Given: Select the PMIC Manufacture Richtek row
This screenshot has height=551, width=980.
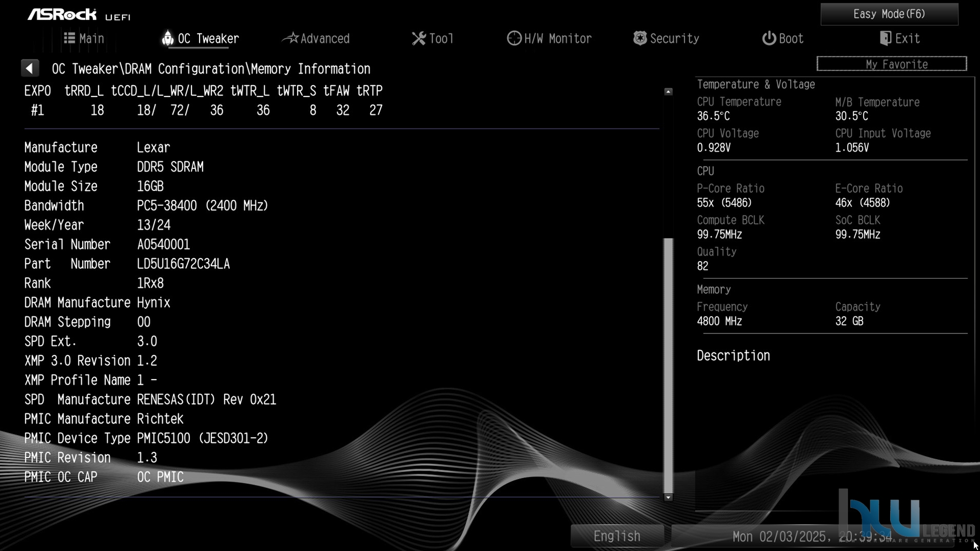Looking at the screenshot, I should tap(104, 419).
